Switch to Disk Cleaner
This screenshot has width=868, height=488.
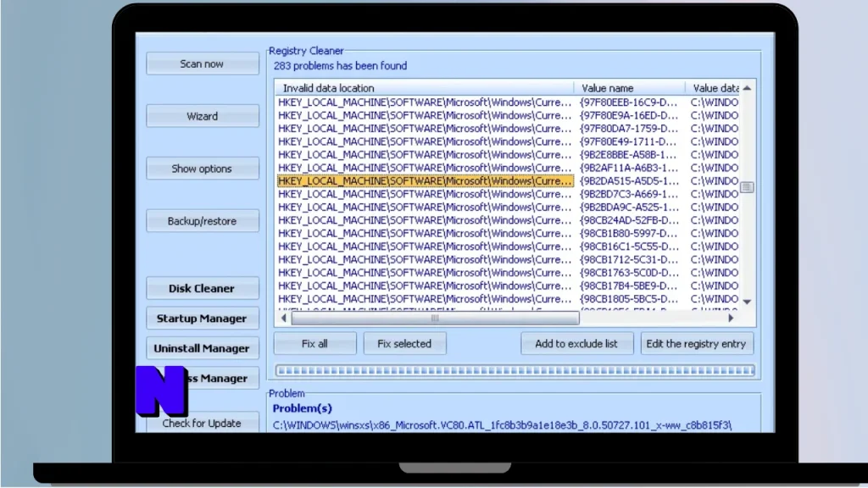tap(202, 288)
